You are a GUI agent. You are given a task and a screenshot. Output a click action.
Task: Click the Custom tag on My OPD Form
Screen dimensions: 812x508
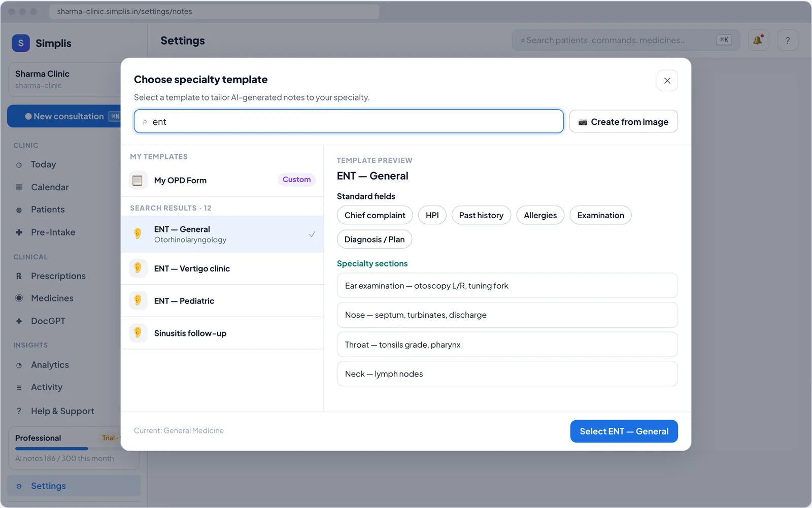coord(296,180)
